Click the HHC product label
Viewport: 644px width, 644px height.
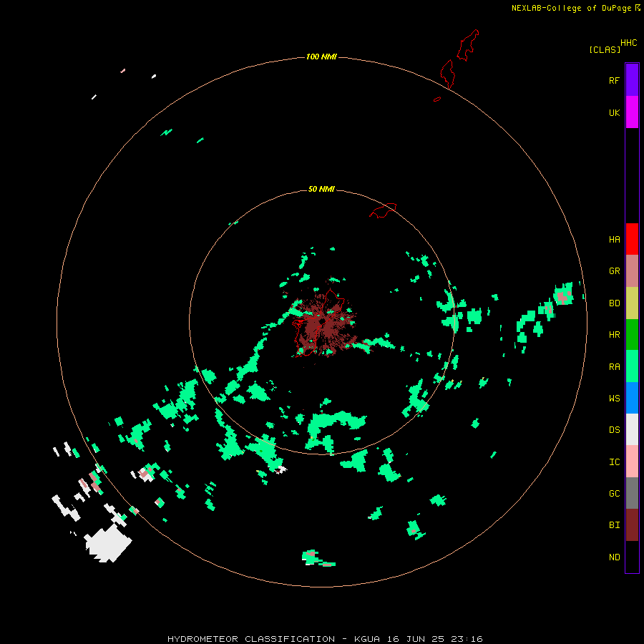pos(628,43)
